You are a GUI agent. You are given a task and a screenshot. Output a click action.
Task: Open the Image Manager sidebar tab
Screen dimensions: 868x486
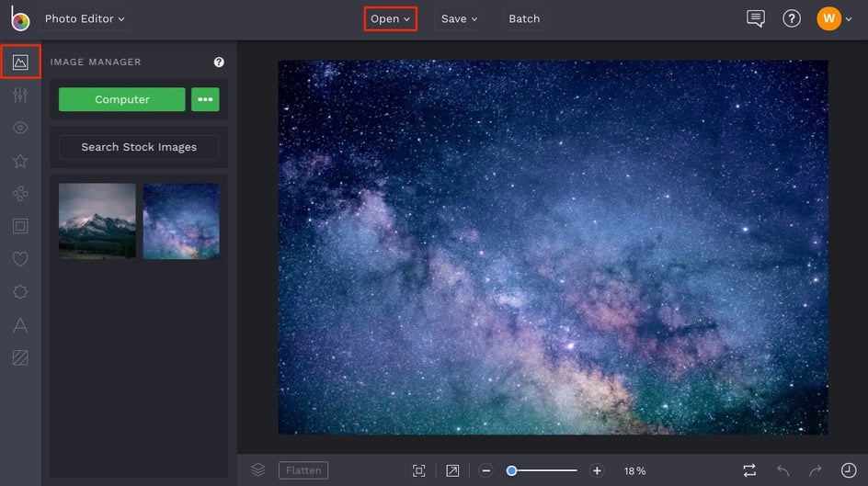pos(20,62)
